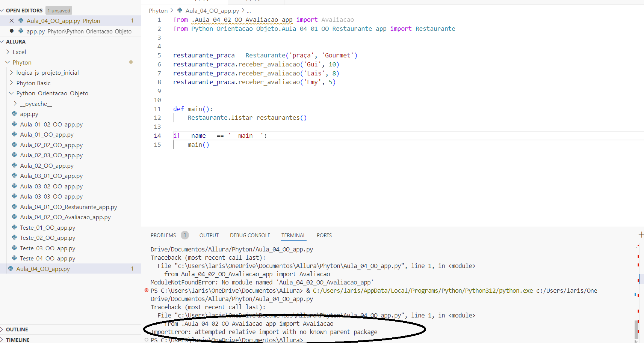Open Aula_02_OO_app.py file
Viewport: 644px width, 343px height.
click(47, 165)
